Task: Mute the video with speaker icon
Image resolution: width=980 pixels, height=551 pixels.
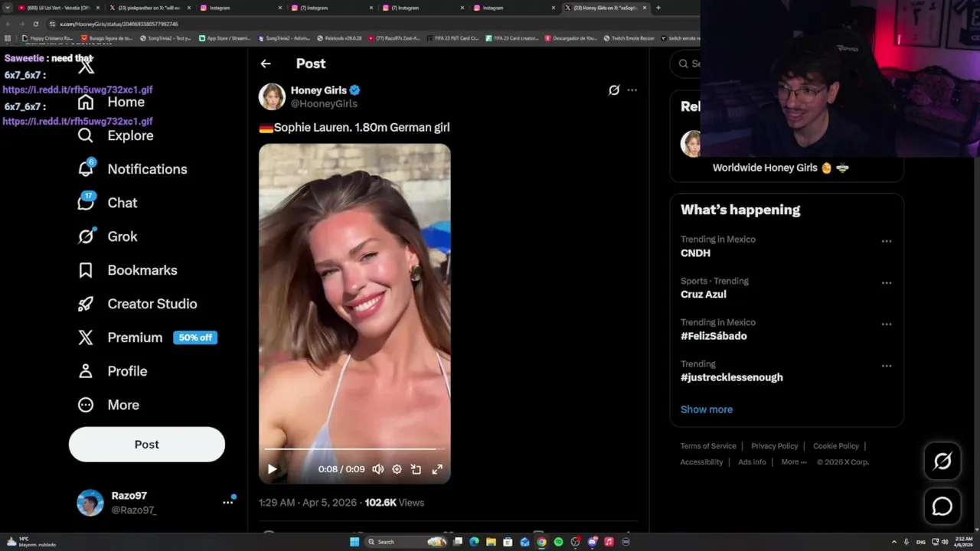Action: (377, 469)
